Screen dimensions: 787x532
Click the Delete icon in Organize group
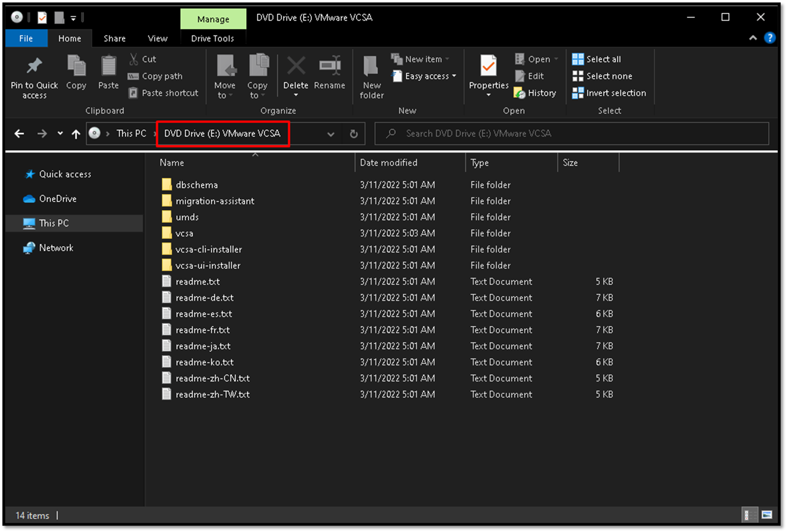296,66
